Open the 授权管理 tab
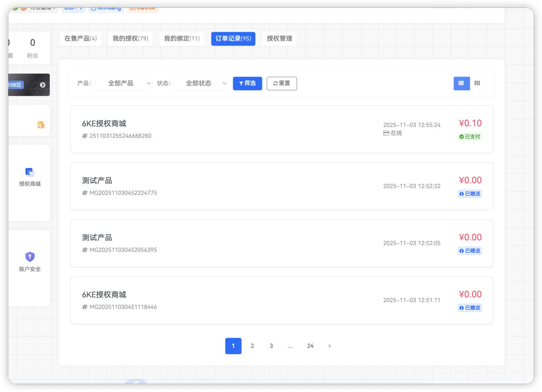The image size is (542, 392). 279,39
